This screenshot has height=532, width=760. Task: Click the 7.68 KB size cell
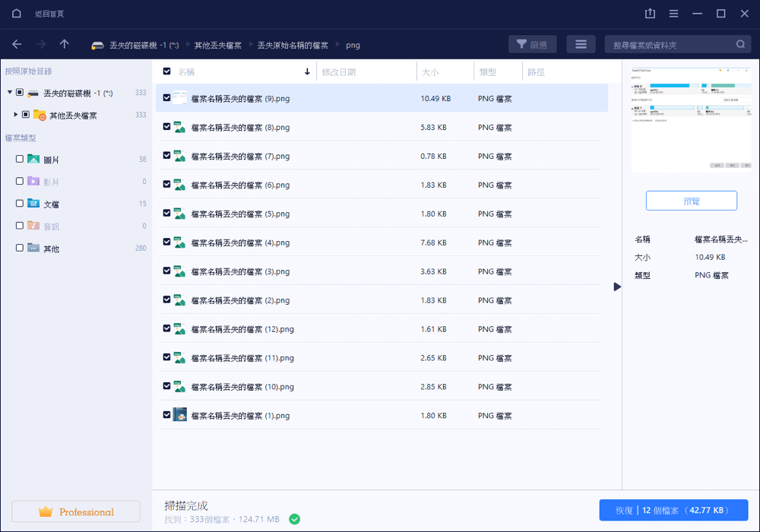tap(433, 242)
